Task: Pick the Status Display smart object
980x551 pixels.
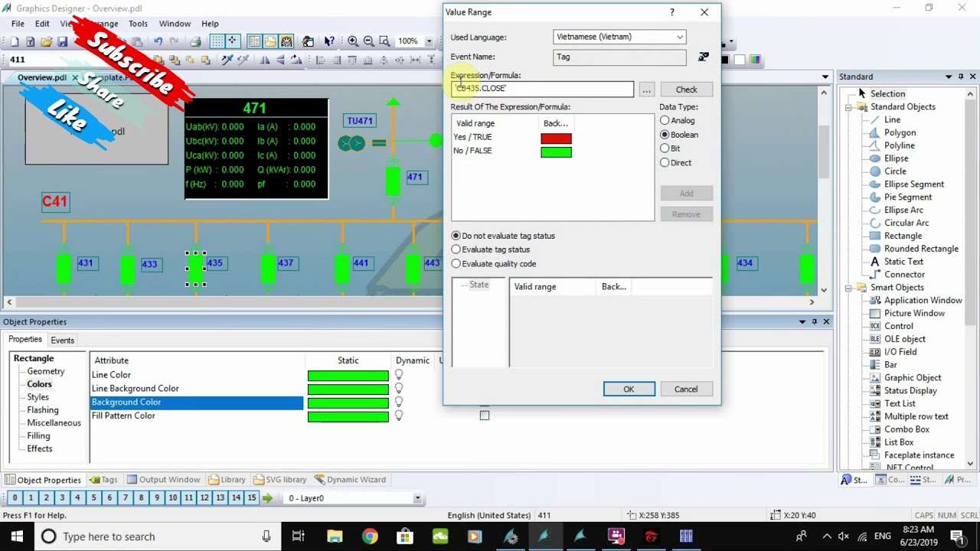Action: (x=910, y=390)
